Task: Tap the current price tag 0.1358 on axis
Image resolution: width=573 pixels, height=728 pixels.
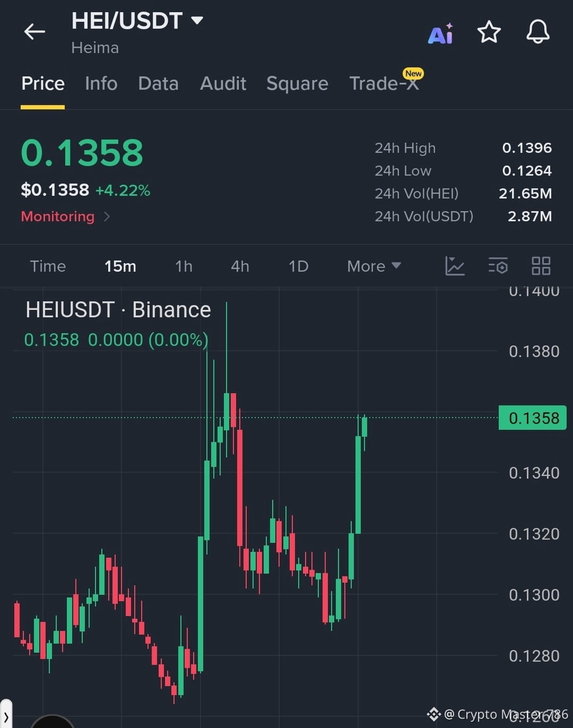Action: coord(533,418)
